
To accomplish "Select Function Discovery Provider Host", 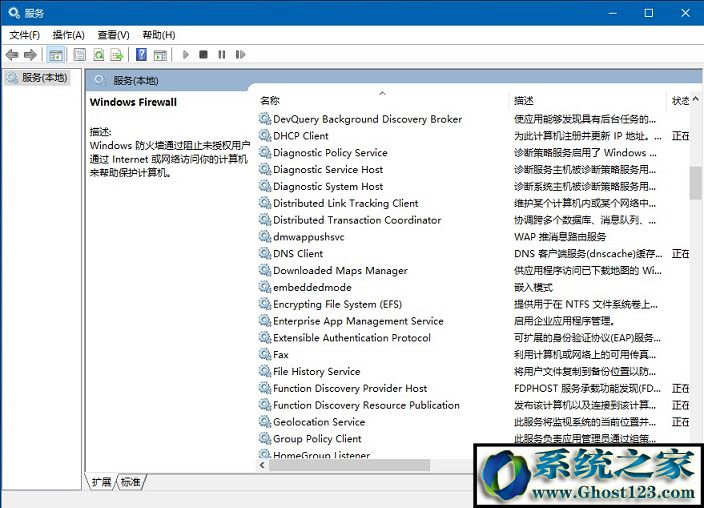I will pos(350,389).
